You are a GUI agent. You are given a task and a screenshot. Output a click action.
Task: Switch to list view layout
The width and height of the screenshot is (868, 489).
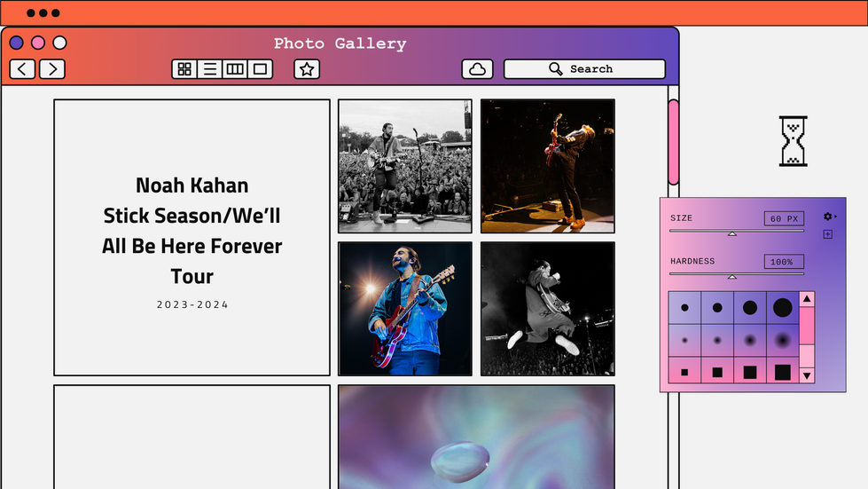(210, 69)
